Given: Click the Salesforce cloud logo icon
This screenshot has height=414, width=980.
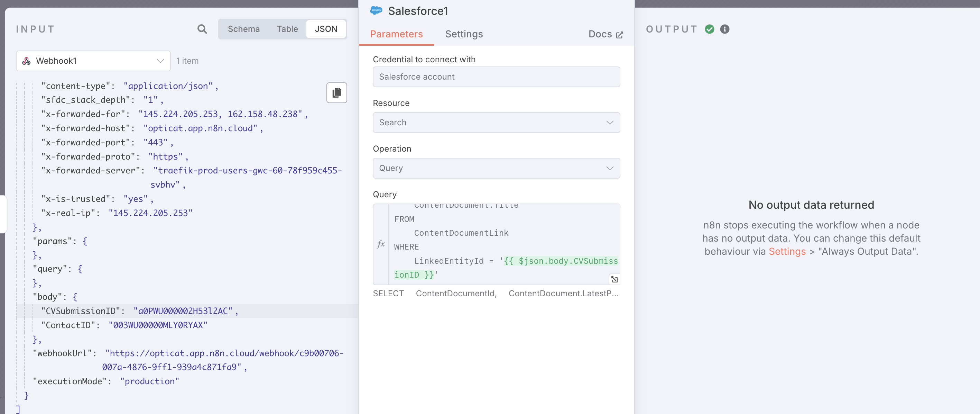Looking at the screenshot, I should tap(376, 10).
